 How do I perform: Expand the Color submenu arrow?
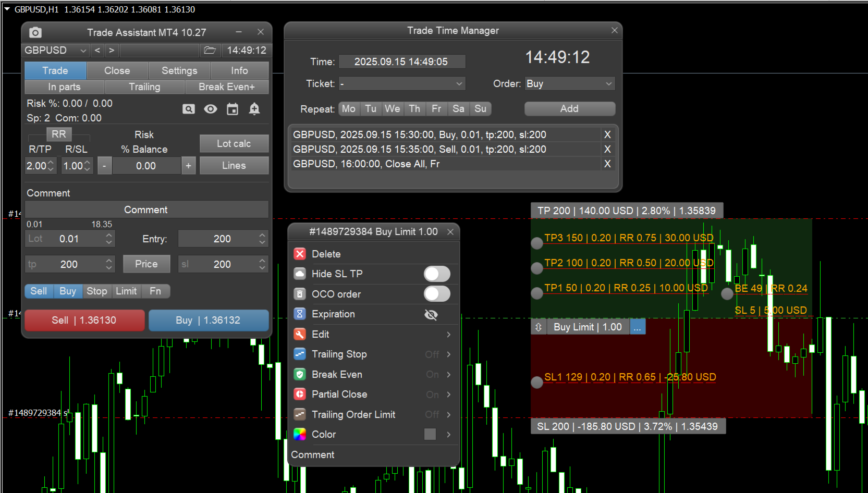point(448,434)
